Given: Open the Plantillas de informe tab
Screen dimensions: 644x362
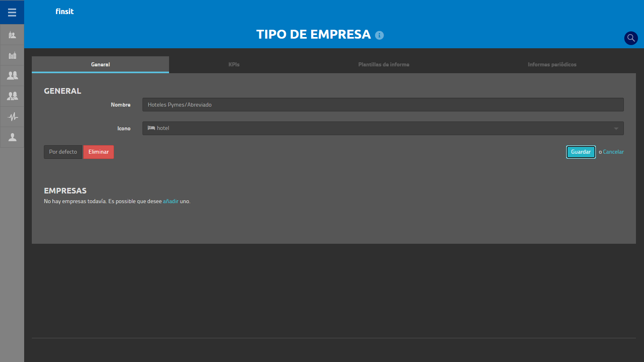Looking at the screenshot, I should tap(384, 64).
